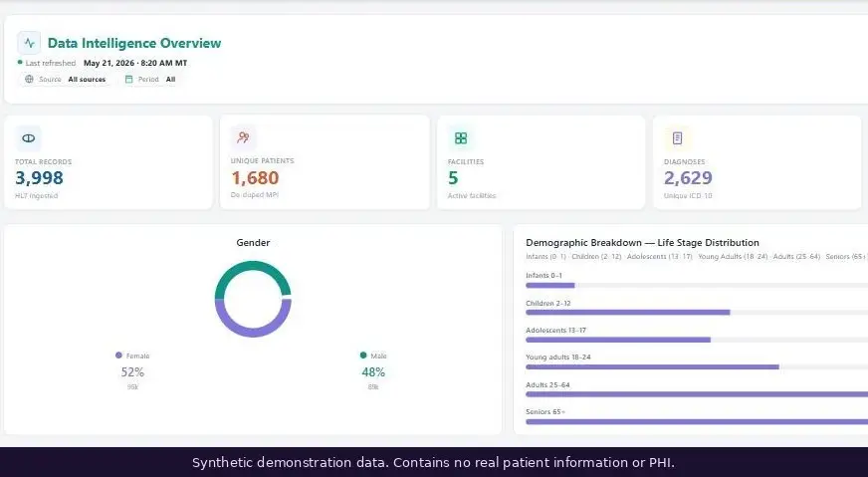The height and width of the screenshot is (477, 868).
Task: Click the green last refreshed status dot
Action: pyautogui.click(x=20, y=63)
